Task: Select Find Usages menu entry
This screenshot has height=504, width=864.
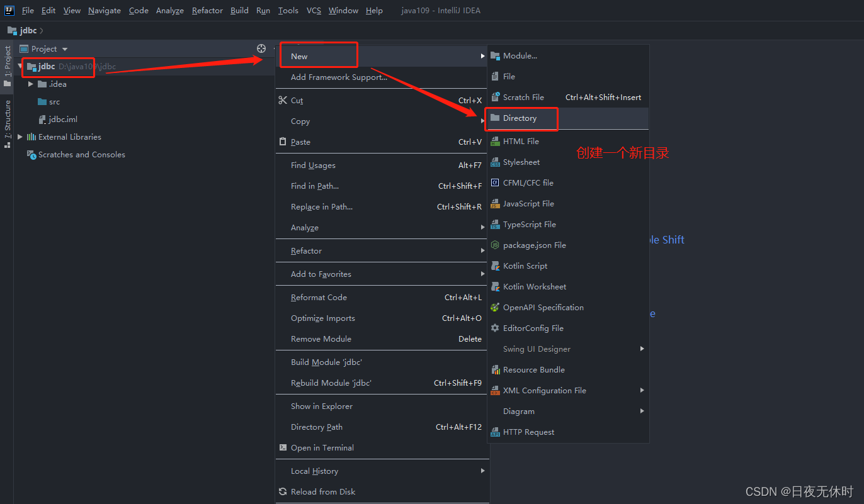Action: coord(382,165)
